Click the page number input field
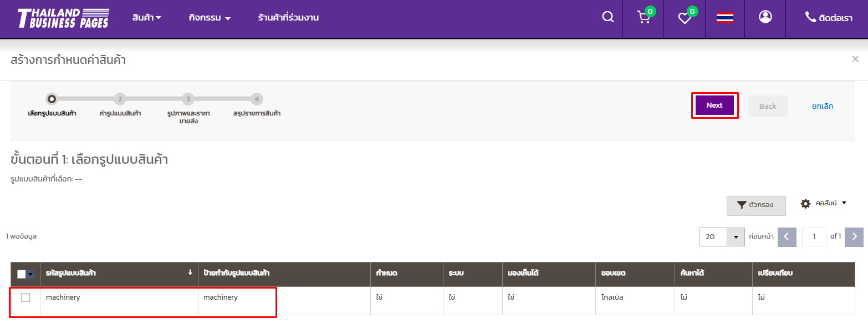This screenshot has width=868, height=323. (x=814, y=236)
